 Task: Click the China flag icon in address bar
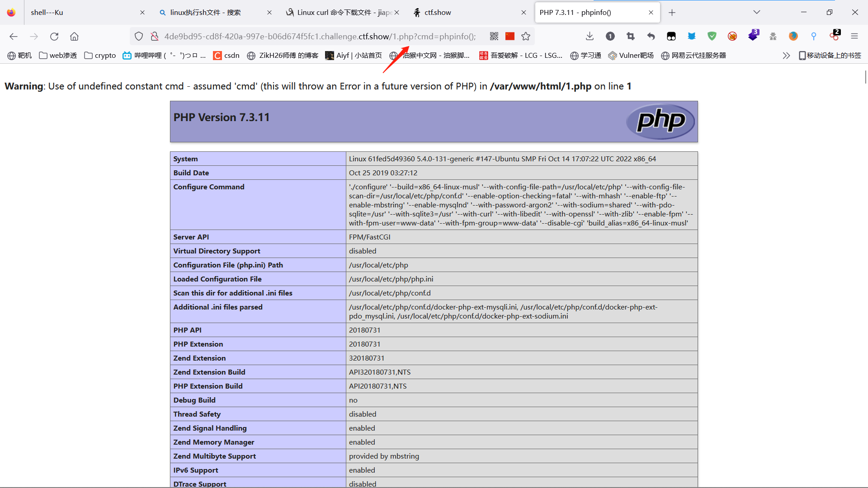pos(510,36)
